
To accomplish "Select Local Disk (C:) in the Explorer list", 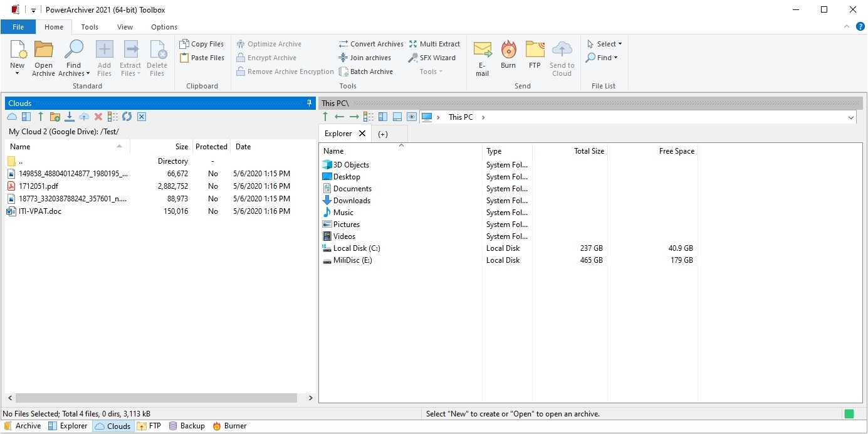I will (508, 248).
